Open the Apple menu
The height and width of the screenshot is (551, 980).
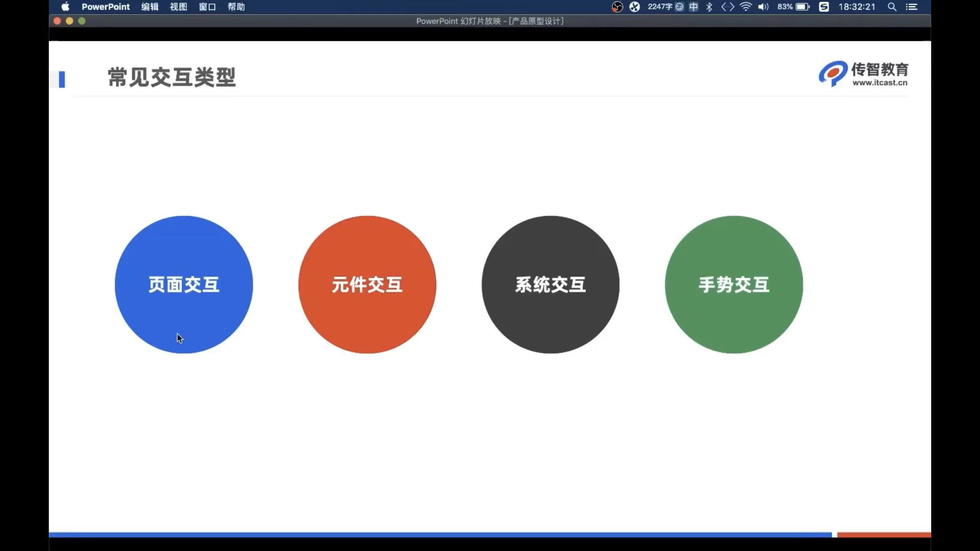coord(65,7)
